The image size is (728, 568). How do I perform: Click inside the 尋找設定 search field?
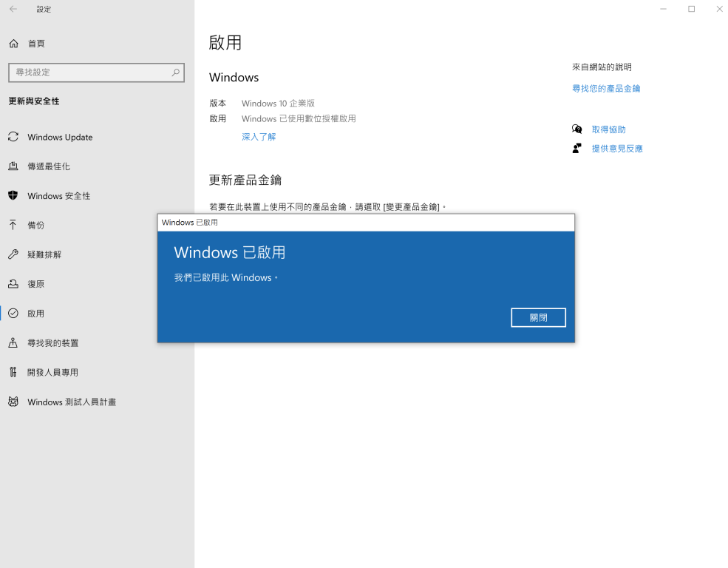[x=89, y=72]
